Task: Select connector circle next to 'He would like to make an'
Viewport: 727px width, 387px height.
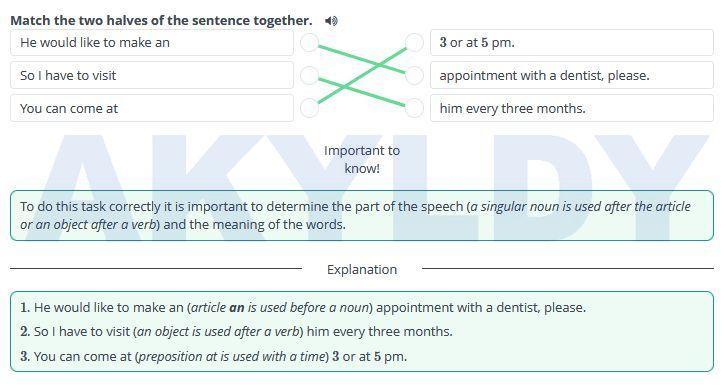Action: pos(310,43)
